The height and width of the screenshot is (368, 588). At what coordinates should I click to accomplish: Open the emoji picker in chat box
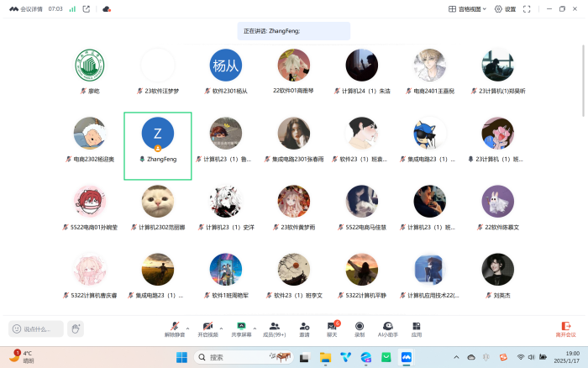17,329
